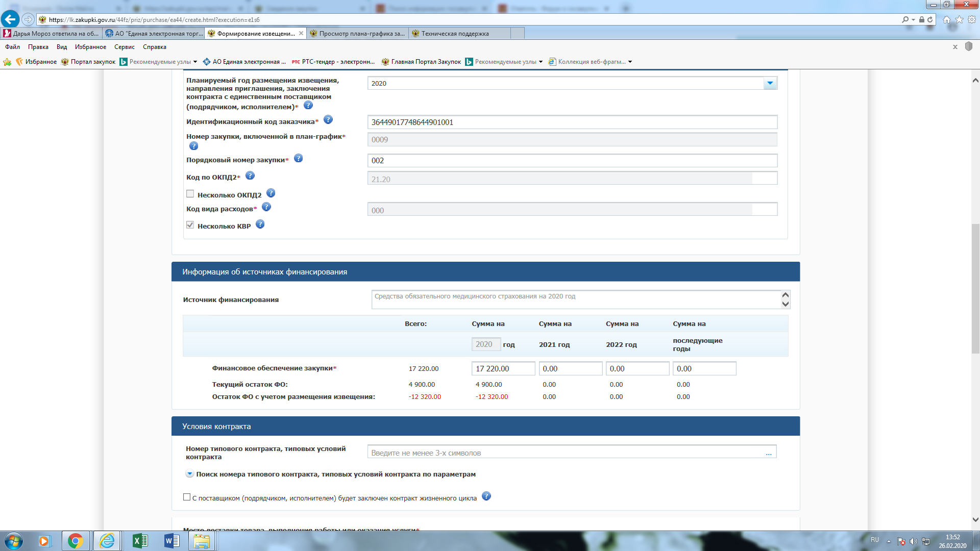Click ellipsis button in typical contract number field
Image resolution: width=980 pixels, height=551 pixels.
(x=769, y=453)
